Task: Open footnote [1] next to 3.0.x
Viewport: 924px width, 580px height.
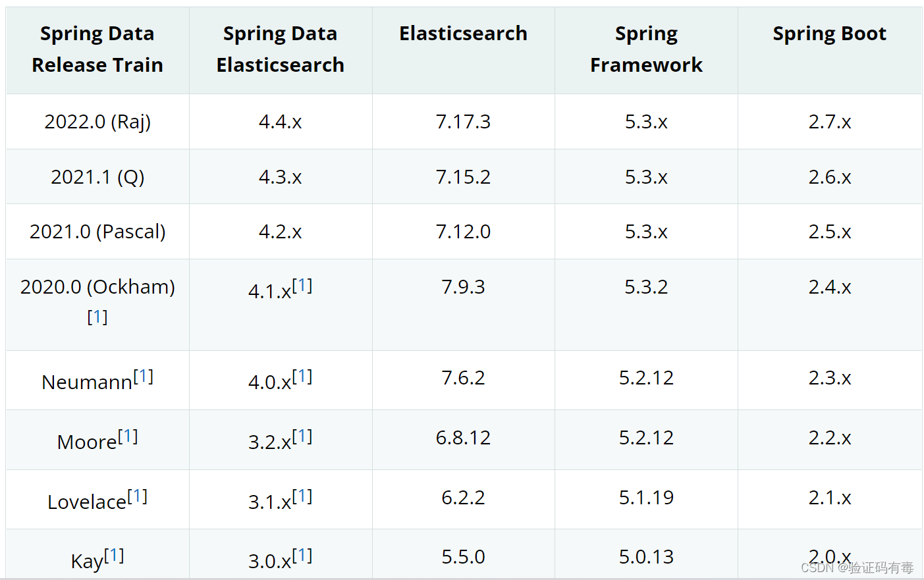Action: pyautogui.click(x=302, y=556)
